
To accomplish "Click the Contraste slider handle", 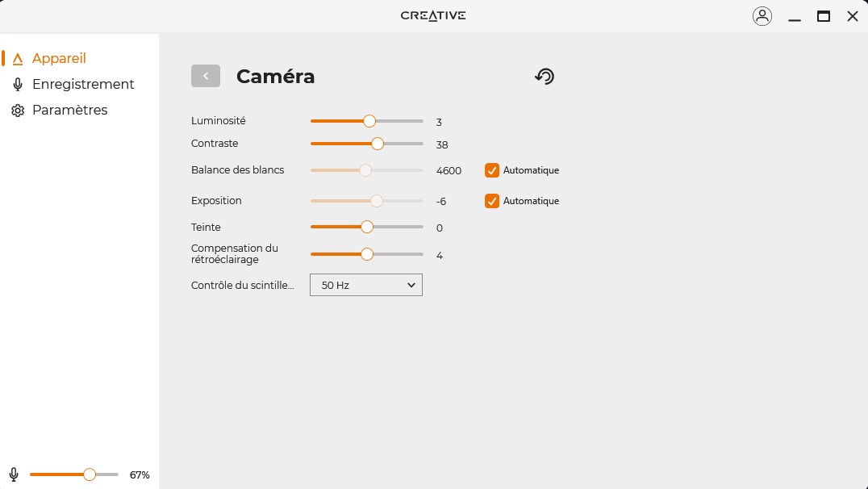I will coord(377,144).
